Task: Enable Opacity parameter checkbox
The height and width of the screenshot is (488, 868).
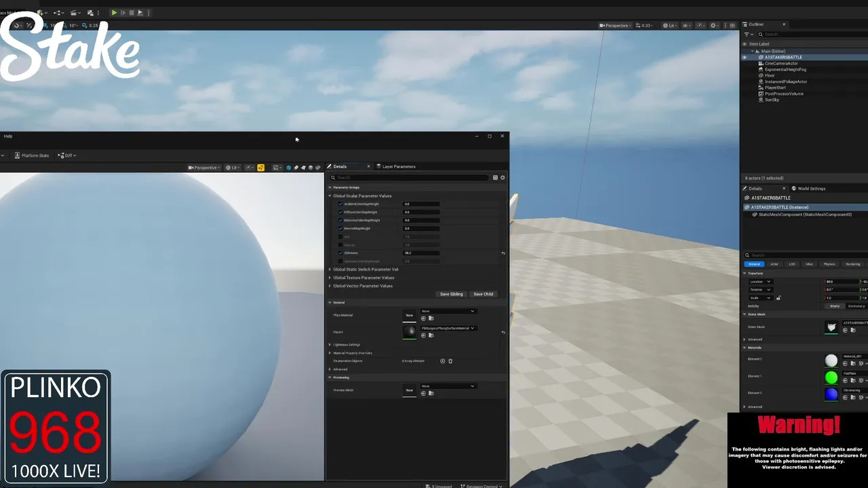Action: [x=340, y=245]
